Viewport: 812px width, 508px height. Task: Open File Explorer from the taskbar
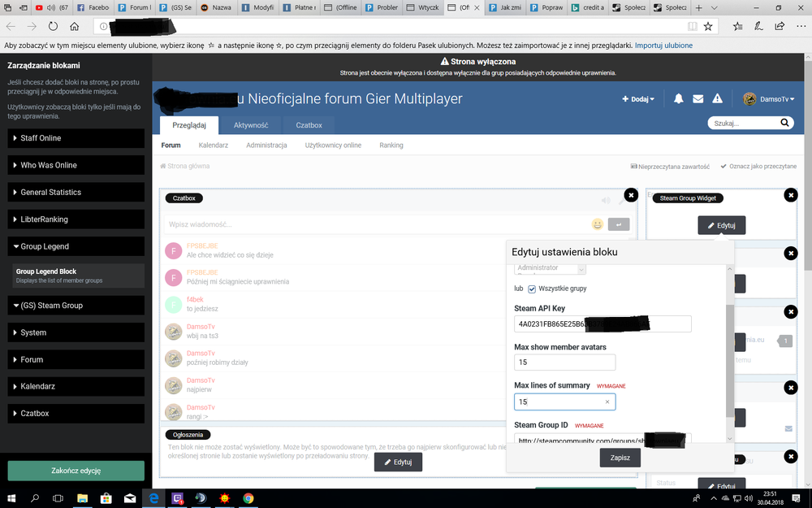(x=82, y=498)
